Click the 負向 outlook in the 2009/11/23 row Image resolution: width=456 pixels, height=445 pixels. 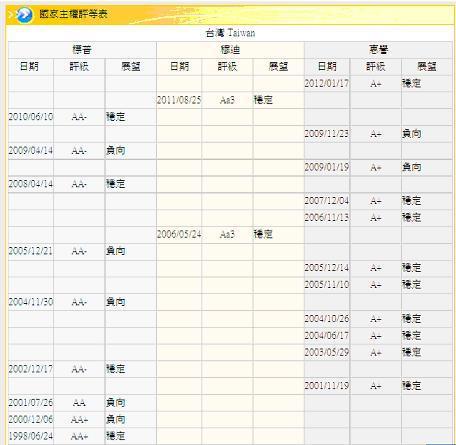(x=412, y=134)
